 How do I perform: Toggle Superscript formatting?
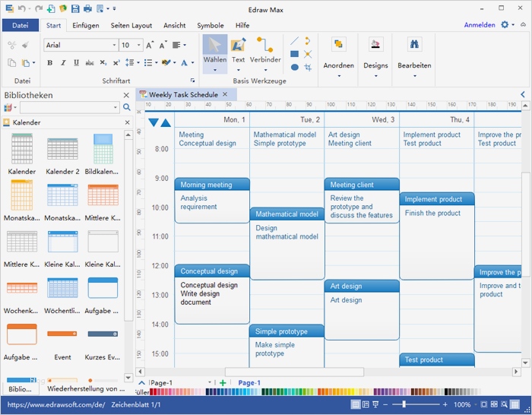pos(116,62)
